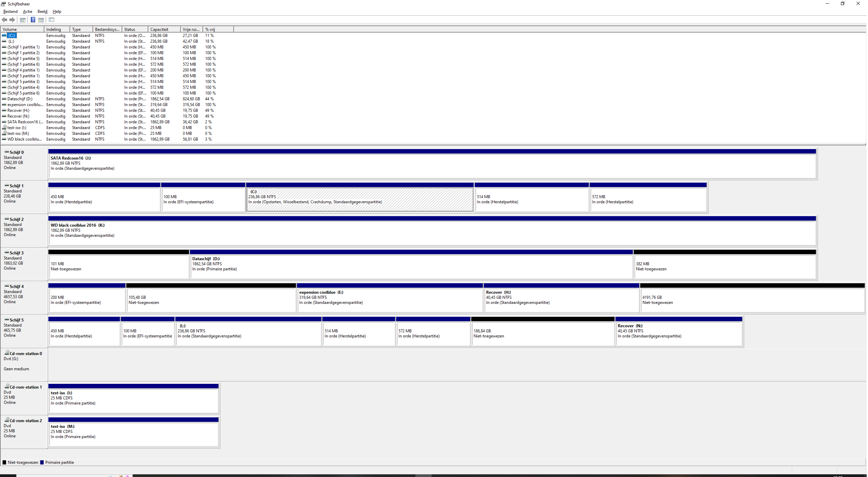Click the Back arrow toolbar icon
The height and width of the screenshot is (477, 868).
5,20
